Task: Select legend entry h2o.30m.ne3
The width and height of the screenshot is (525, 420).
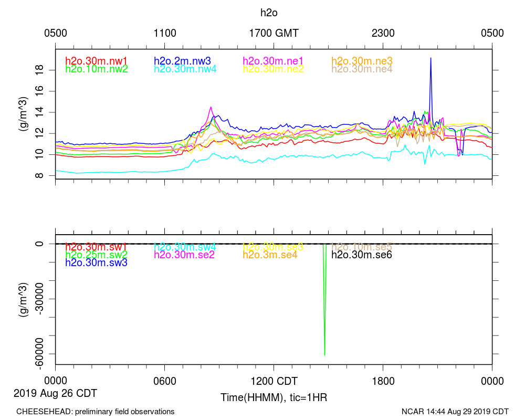Action: (x=362, y=61)
